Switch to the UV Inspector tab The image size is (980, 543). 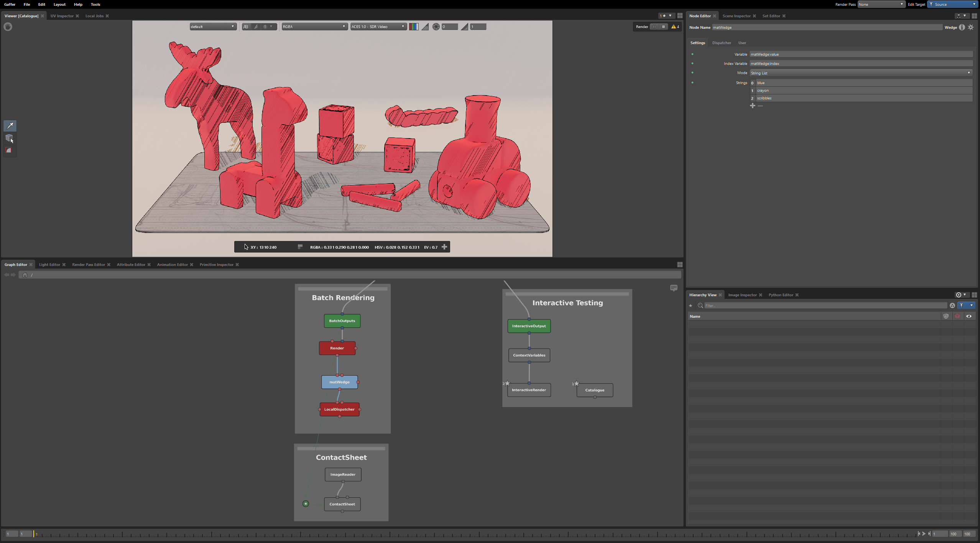coord(62,16)
